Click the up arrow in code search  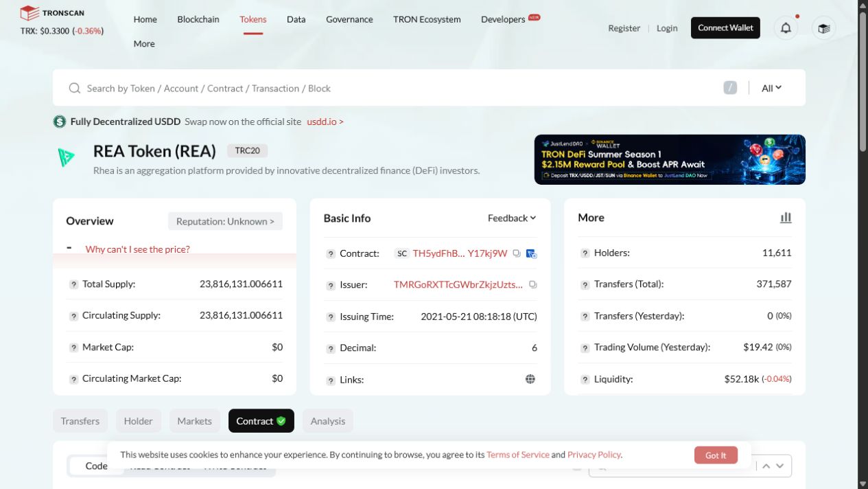coord(766,466)
